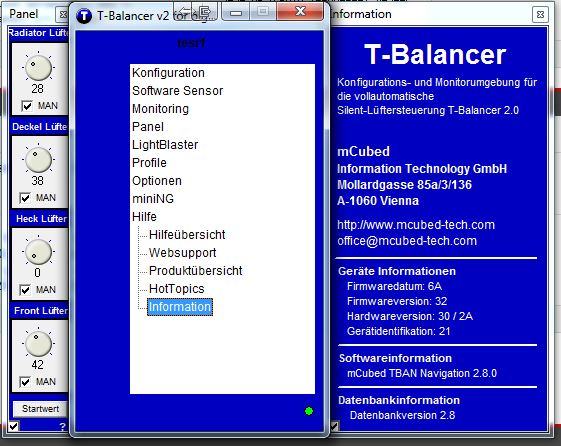Toggle MAN checkbox under Deckel Lüfter
Screen dimensions: 561x446
(x=25, y=198)
